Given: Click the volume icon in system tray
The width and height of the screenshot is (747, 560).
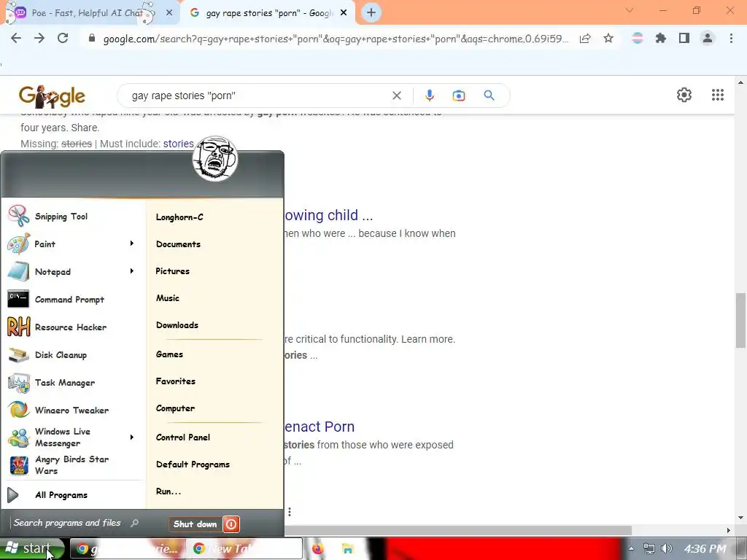Looking at the screenshot, I should pyautogui.click(x=667, y=548).
